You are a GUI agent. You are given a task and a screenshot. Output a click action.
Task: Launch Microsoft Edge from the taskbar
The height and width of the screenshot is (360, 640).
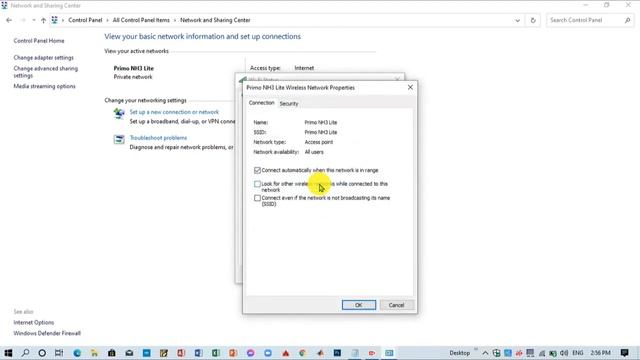point(77,353)
